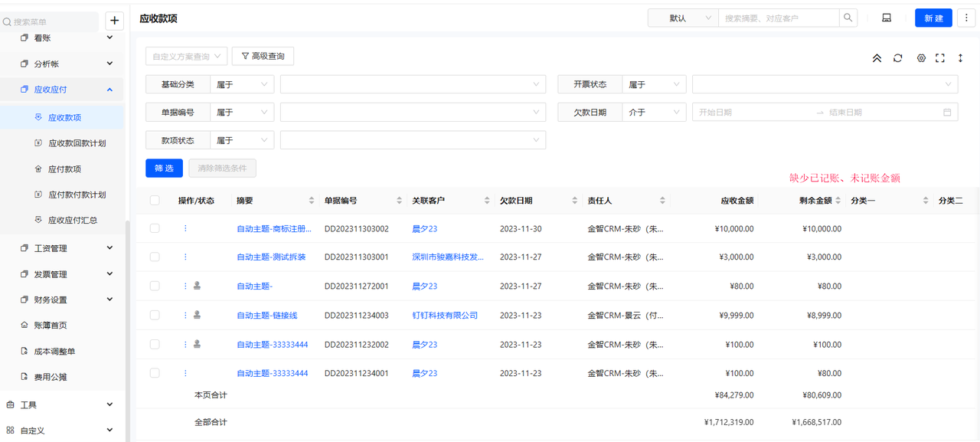Open the three-dot more menu beside 新建
Image resolution: width=980 pixels, height=442 pixels.
(x=965, y=18)
